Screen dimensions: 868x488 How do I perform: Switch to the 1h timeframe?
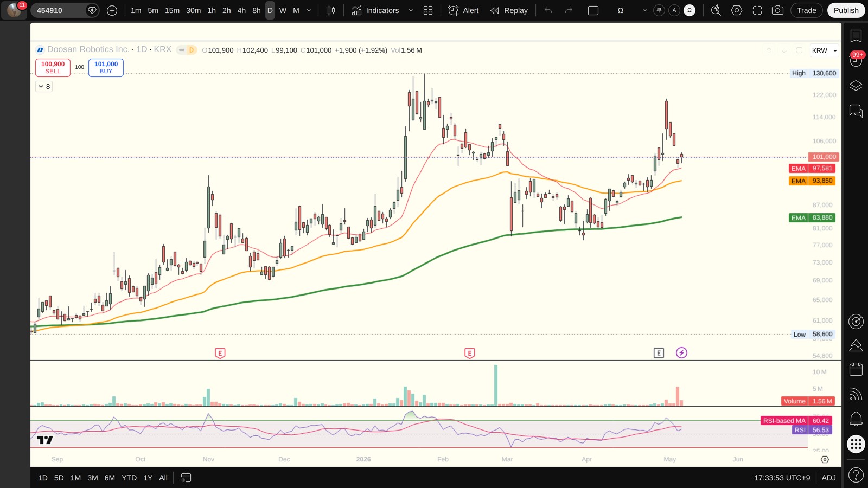(x=212, y=10)
